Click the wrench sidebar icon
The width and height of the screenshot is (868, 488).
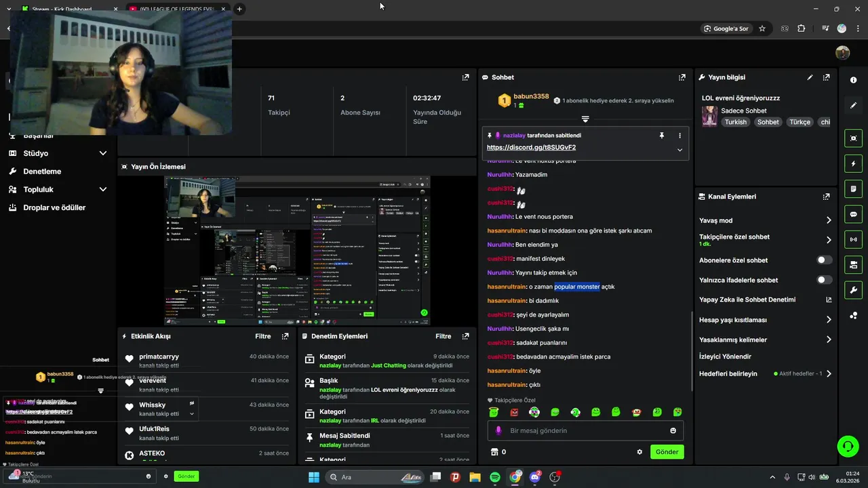point(853,290)
